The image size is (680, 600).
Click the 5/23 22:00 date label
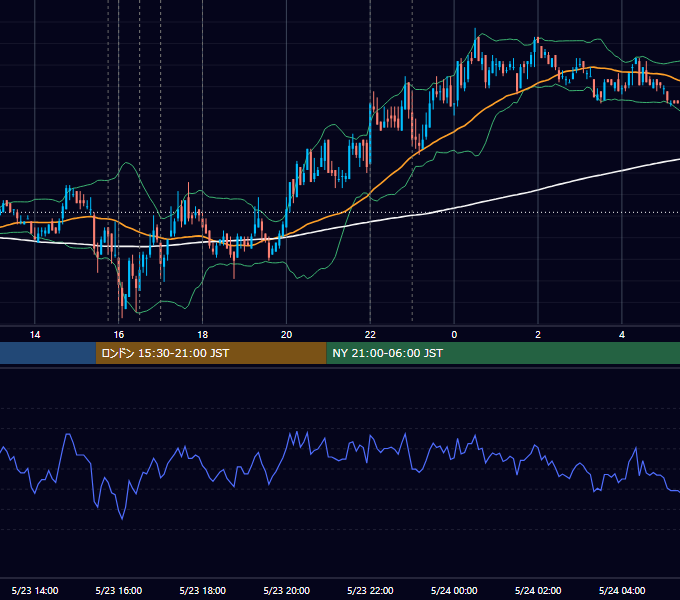point(370,590)
